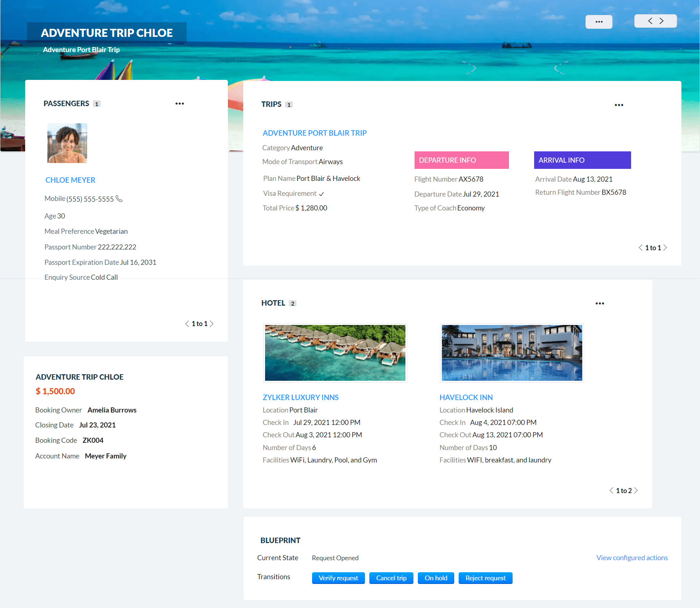This screenshot has width=700, height=608.
Task: Next page arrow in Trips pagination
Action: click(665, 248)
